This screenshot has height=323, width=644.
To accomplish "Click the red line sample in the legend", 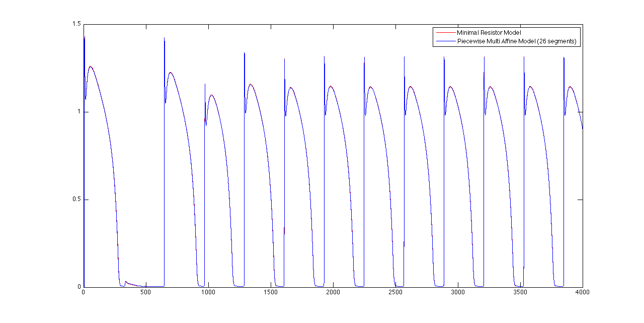I will pos(445,32).
